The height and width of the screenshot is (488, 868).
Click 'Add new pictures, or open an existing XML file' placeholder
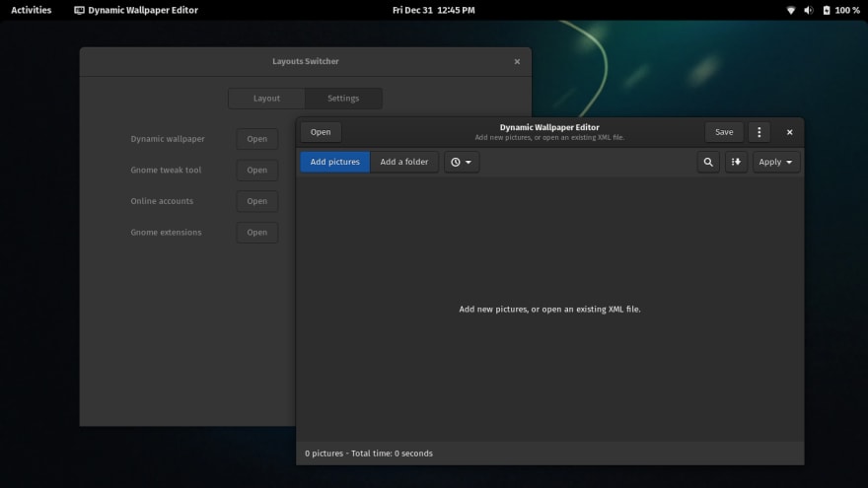click(549, 310)
